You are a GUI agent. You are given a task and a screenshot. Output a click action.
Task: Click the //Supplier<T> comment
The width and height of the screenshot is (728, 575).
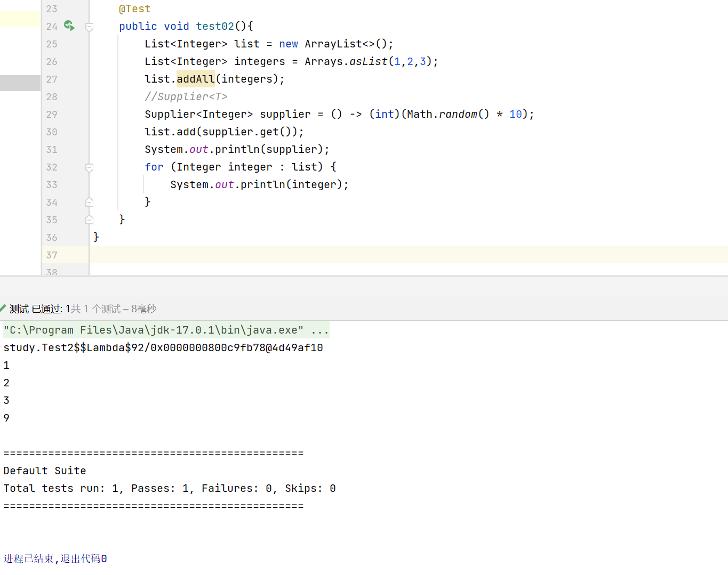pyautogui.click(x=186, y=96)
